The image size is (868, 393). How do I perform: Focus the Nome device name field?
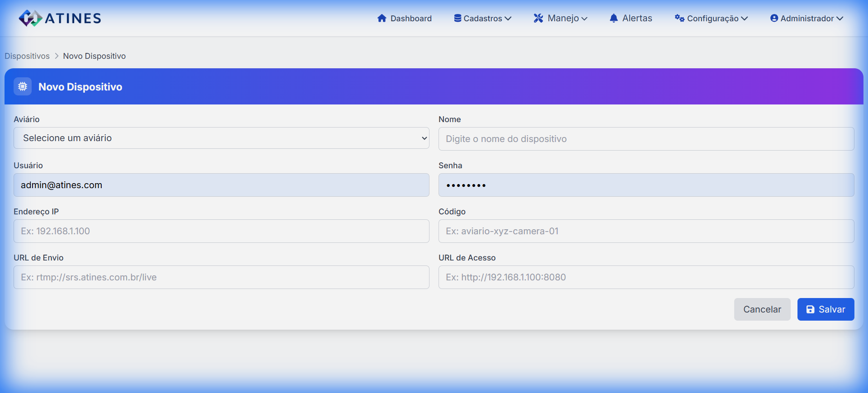646,139
